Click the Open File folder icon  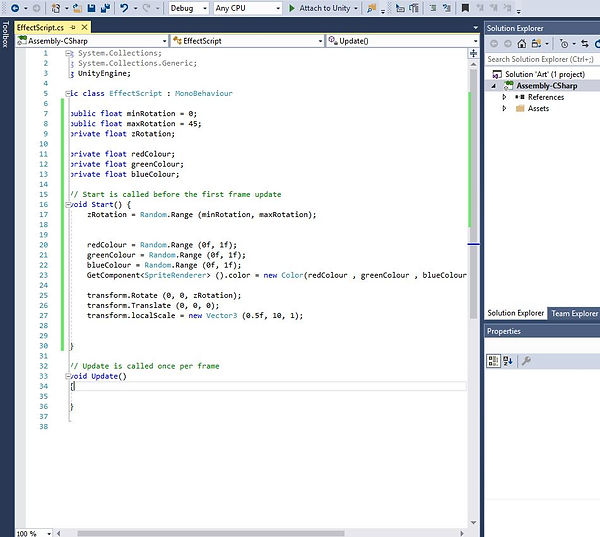pyautogui.click(x=77, y=8)
